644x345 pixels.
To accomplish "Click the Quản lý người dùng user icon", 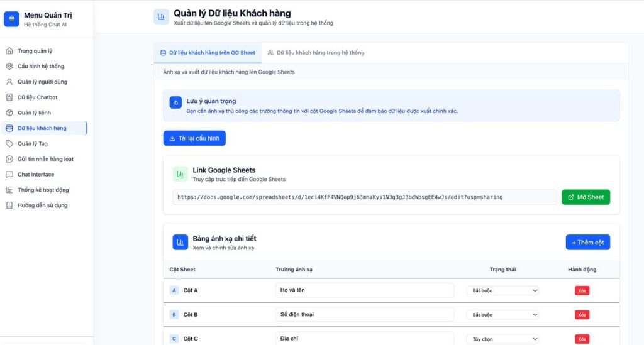I will click(x=9, y=82).
